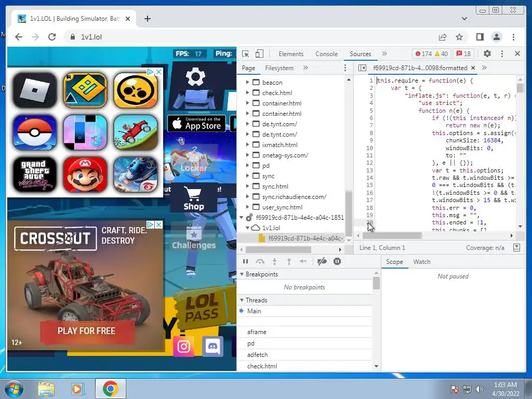Open the game Shop

[x=194, y=199]
